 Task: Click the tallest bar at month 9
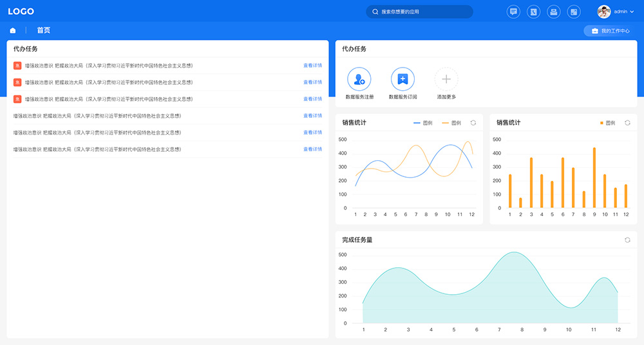[594, 178]
